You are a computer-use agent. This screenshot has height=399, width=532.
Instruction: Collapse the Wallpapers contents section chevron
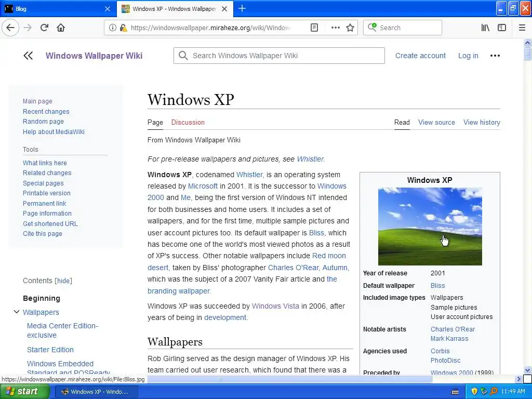click(x=16, y=312)
